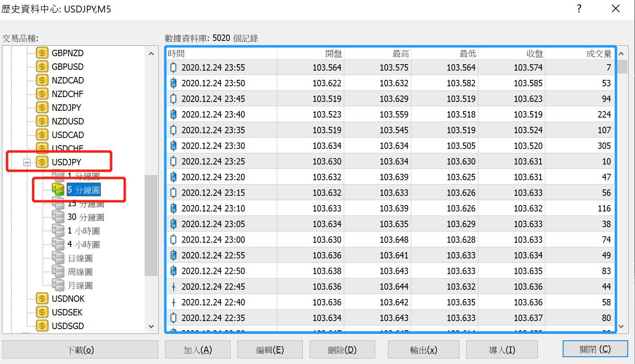Click the NZDCAD symbol coin icon

point(42,80)
